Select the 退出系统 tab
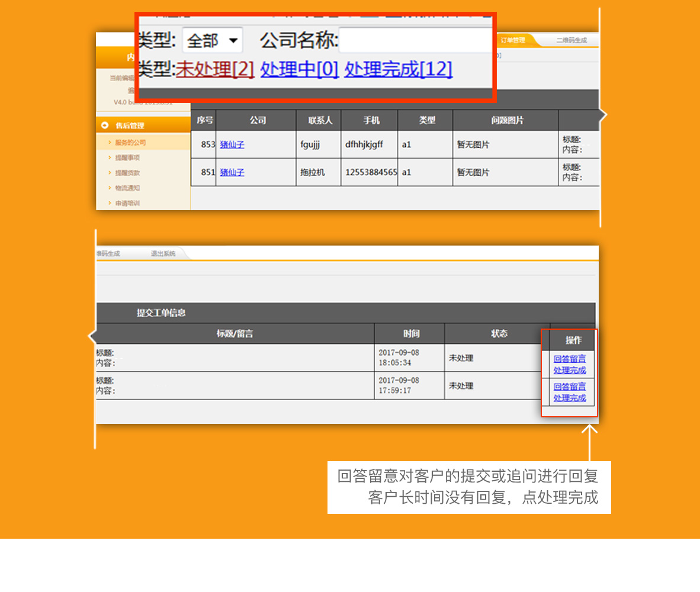Image resolution: width=700 pixels, height=592 pixels. [x=163, y=253]
